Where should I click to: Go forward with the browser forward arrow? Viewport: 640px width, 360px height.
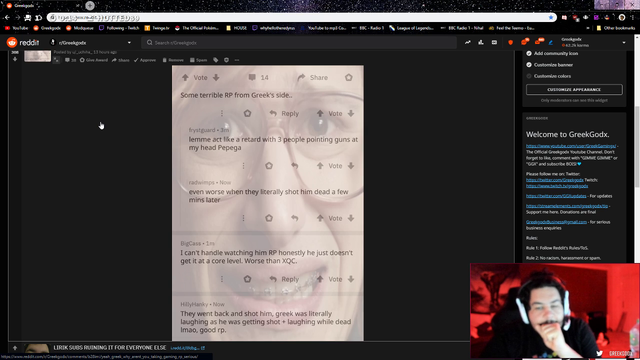point(17,18)
